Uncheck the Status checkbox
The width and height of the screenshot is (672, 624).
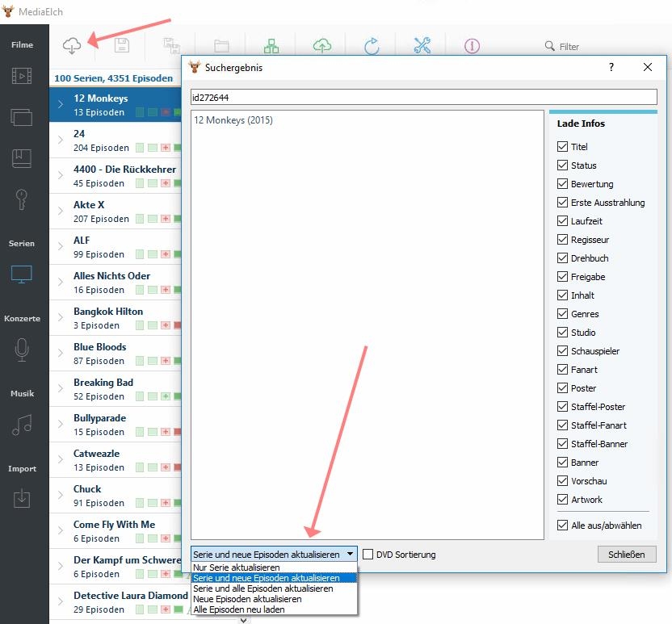(562, 165)
